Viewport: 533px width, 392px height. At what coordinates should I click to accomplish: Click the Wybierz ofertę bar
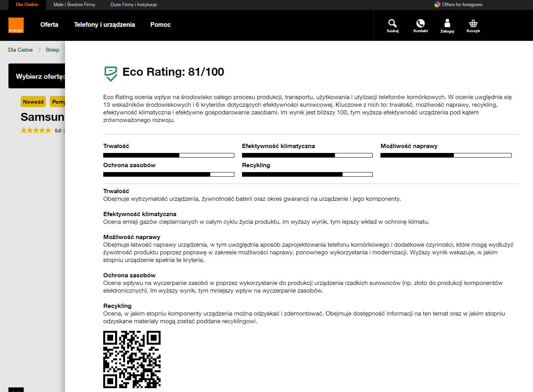coord(37,76)
